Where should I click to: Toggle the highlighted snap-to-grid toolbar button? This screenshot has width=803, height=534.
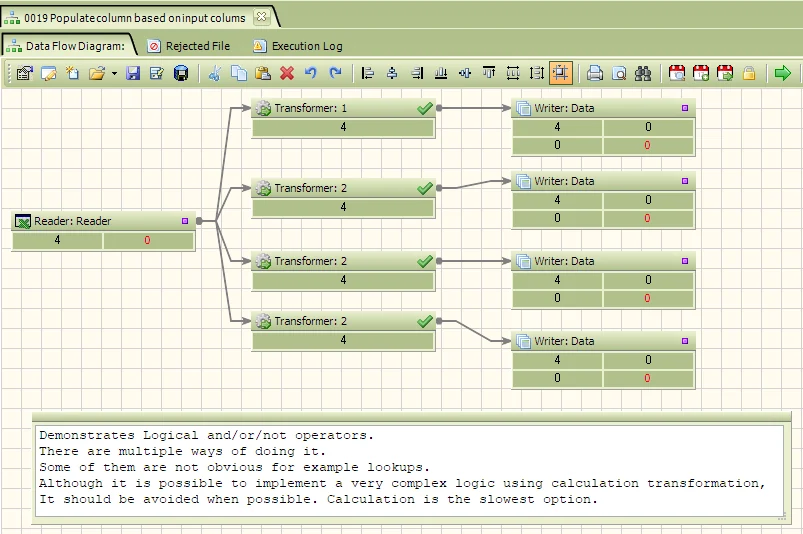[x=561, y=73]
